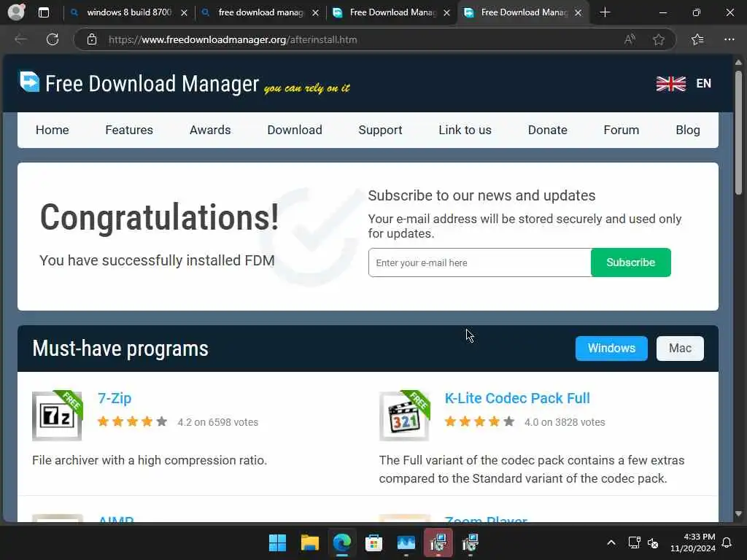The height and width of the screenshot is (560, 747).
Task: Open a new tab with plus
Action: tap(605, 12)
